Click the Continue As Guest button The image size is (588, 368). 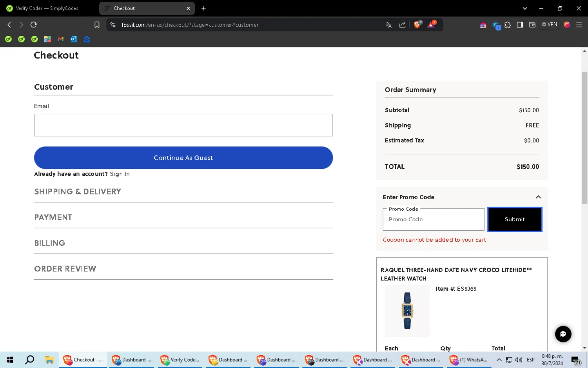point(183,158)
